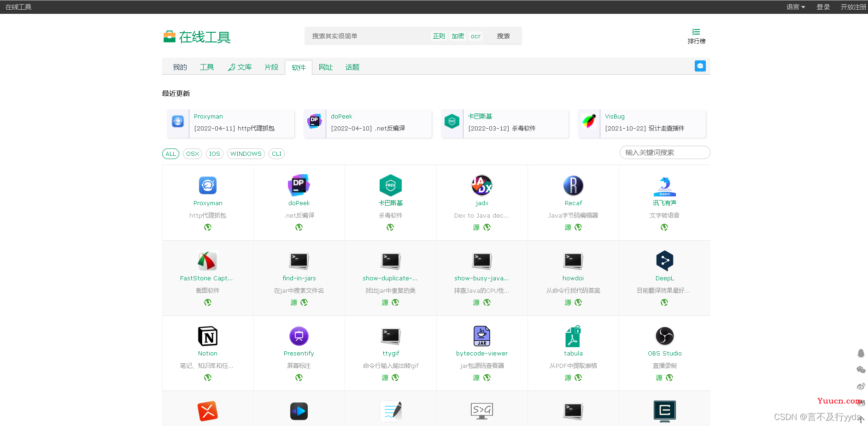The image size is (868, 426).
Task: Toggle the 正则 search mode
Action: (439, 36)
